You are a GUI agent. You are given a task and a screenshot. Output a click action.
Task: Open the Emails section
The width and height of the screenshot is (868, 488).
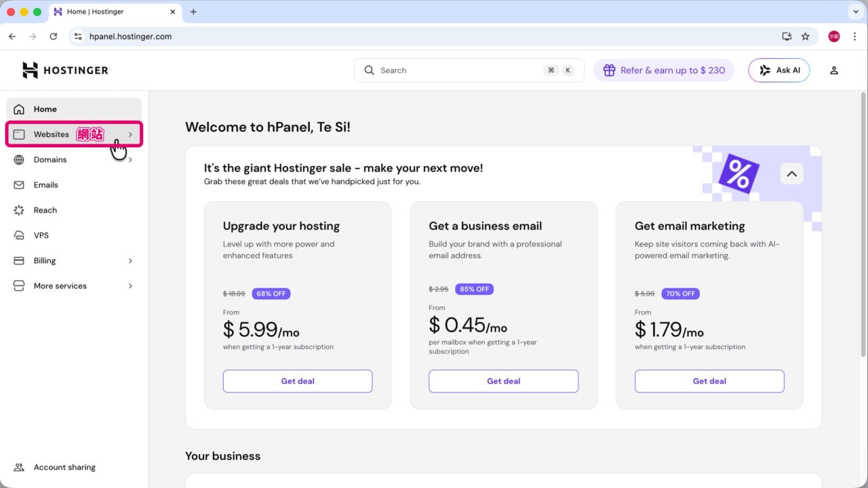click(74, 185)
